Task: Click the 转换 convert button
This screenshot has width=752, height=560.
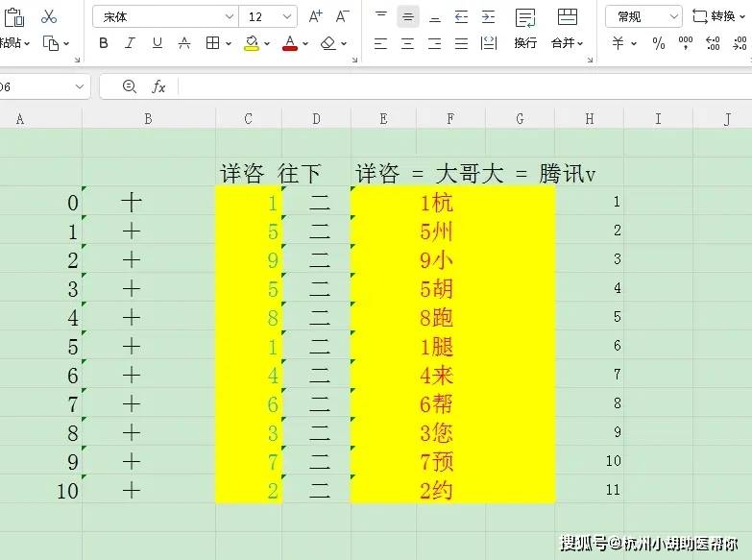Action: [719, 16]
